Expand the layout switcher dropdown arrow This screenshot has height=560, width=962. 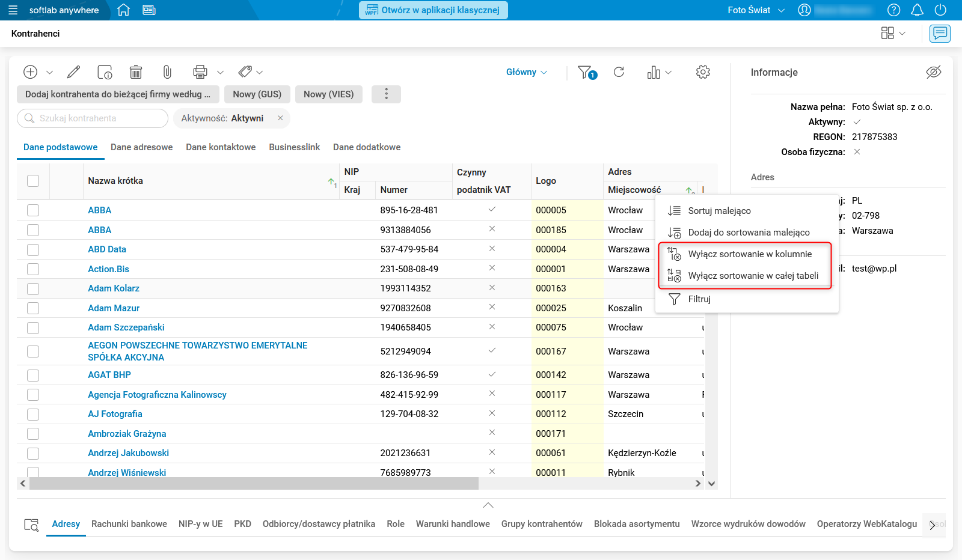coord(902,34)
